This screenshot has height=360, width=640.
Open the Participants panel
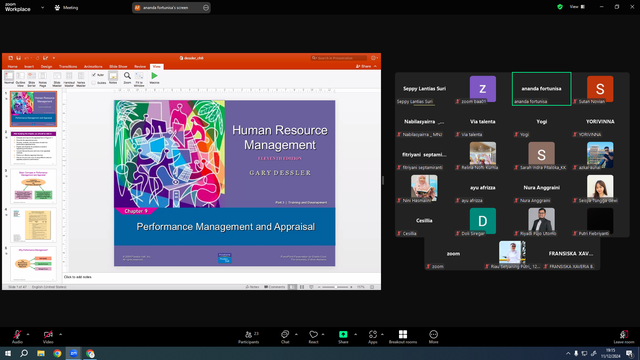point(249,337)
